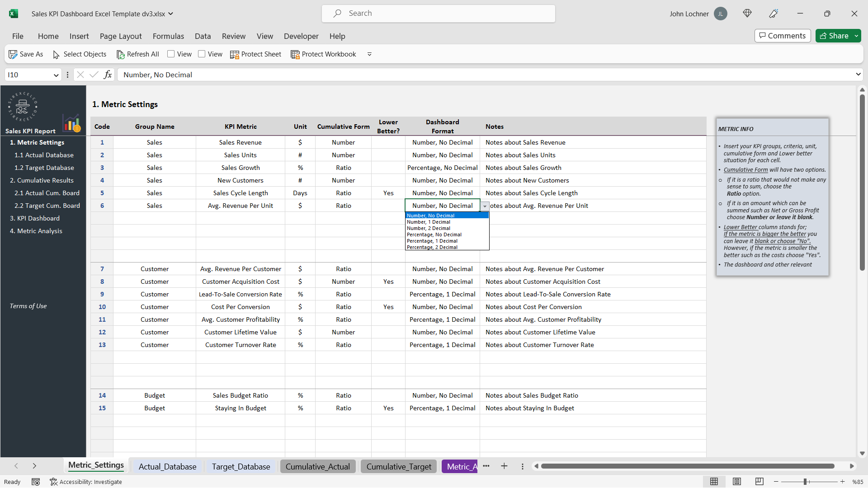
Task: Go to 4. Metric Analysis sidebar link
Action: click(x=36, y=231)
